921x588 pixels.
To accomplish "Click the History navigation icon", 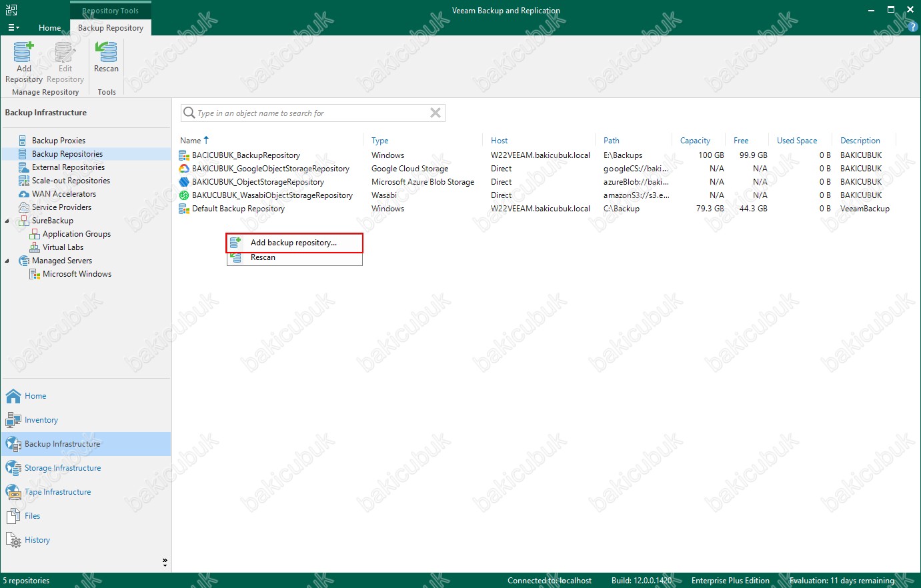I will (13, 540).
